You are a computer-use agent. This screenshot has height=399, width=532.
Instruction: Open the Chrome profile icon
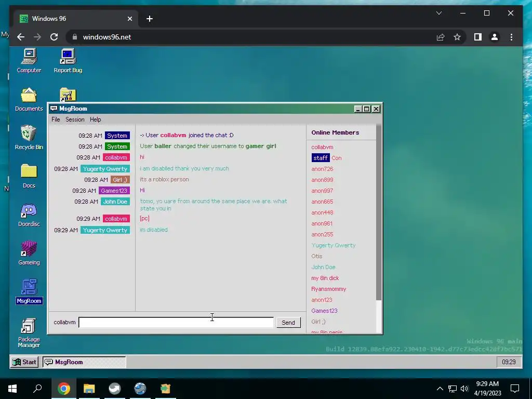(x=495, y=37)
